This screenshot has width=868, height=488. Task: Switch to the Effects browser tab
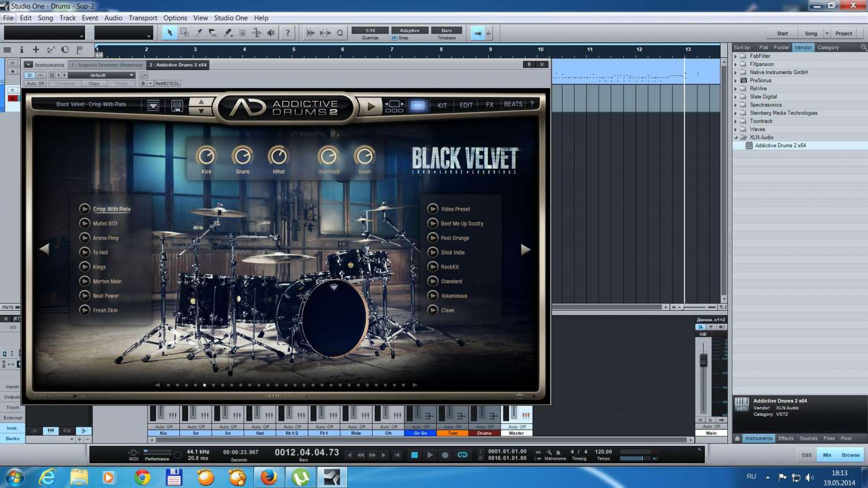point(785,438)
